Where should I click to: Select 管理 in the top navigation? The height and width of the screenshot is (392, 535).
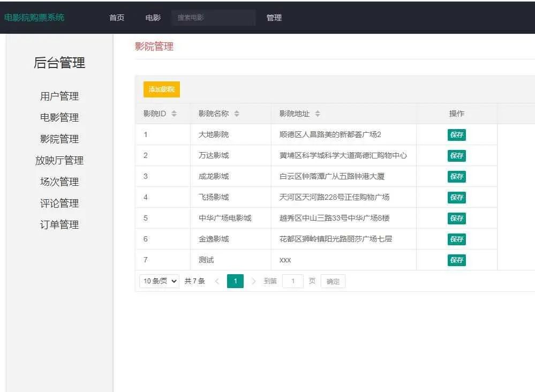tap(274, 18)
